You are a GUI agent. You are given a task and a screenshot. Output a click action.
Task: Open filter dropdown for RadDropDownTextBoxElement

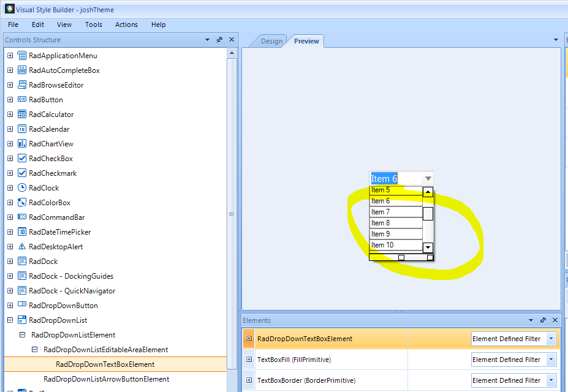point(551,339)
